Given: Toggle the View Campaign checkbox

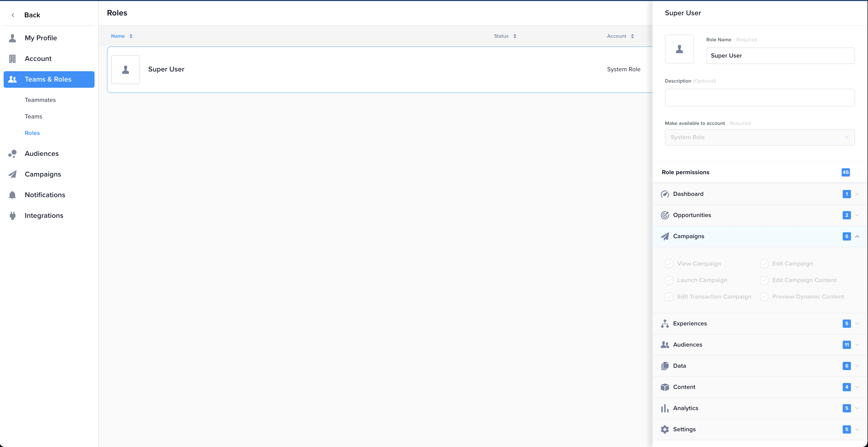Looking at the screenshot, I should tap(669, 264).
